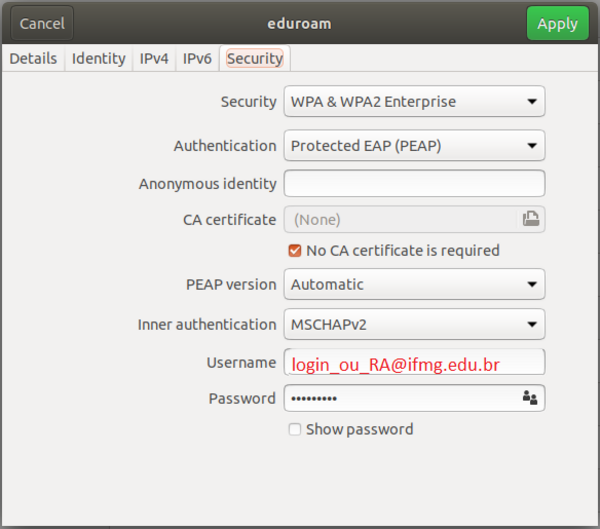Click the Cancel button
The height and width of the screenshot is (529, 600).
(x=42, y=23)
